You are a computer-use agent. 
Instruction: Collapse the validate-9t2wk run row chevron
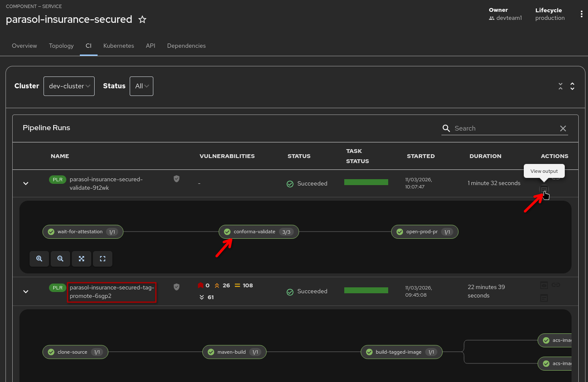point(25,183)
